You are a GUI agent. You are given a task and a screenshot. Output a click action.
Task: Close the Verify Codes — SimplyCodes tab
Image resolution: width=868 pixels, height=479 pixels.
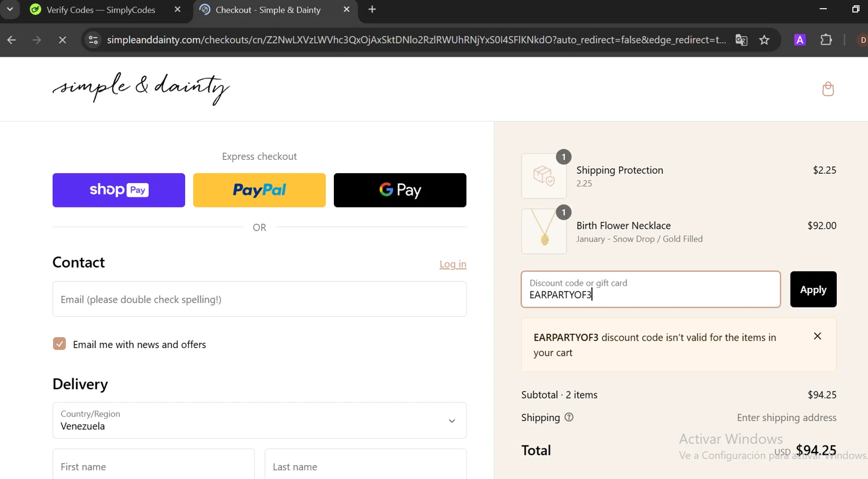(x=178, y=9)
